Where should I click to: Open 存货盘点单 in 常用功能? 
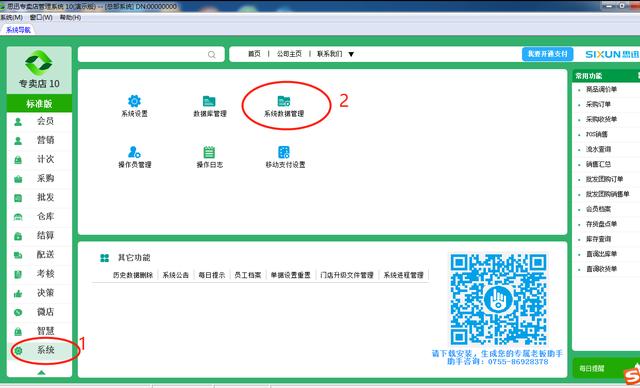tap(602, 224)
